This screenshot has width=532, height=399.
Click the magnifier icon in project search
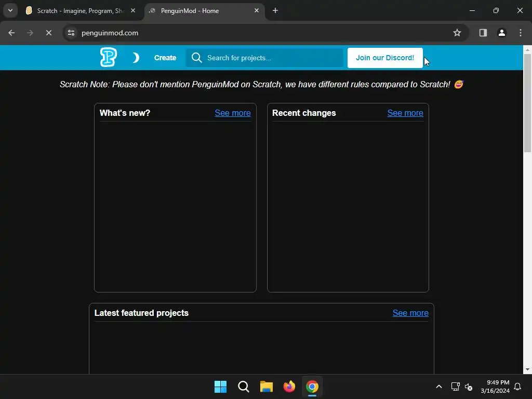pos(197,58)
